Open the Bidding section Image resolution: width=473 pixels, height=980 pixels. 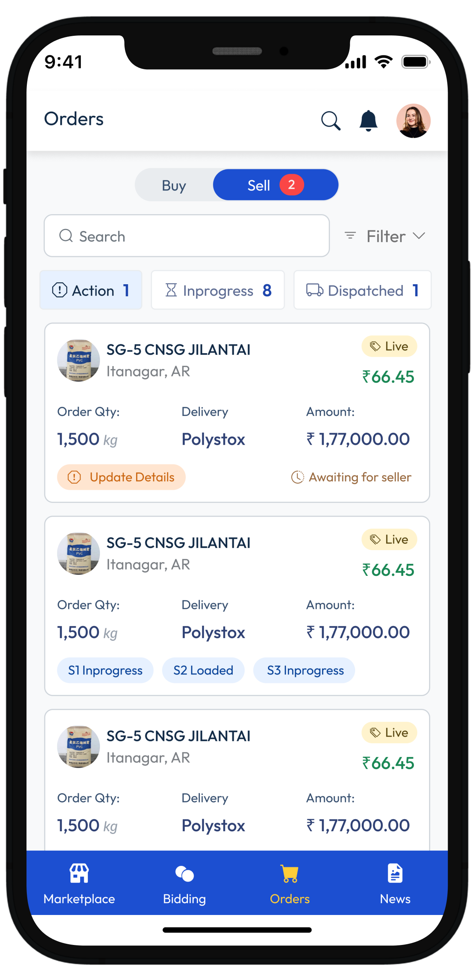184,882
